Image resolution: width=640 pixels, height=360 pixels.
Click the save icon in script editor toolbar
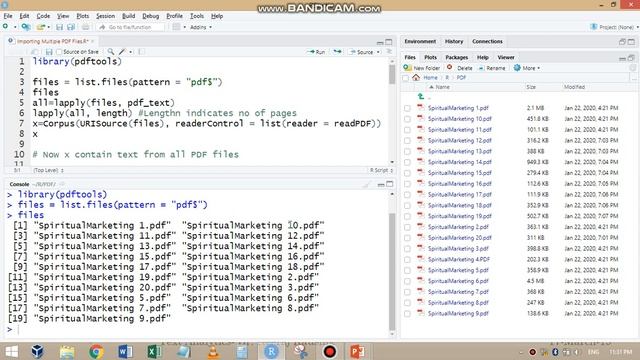click(49, 52)
